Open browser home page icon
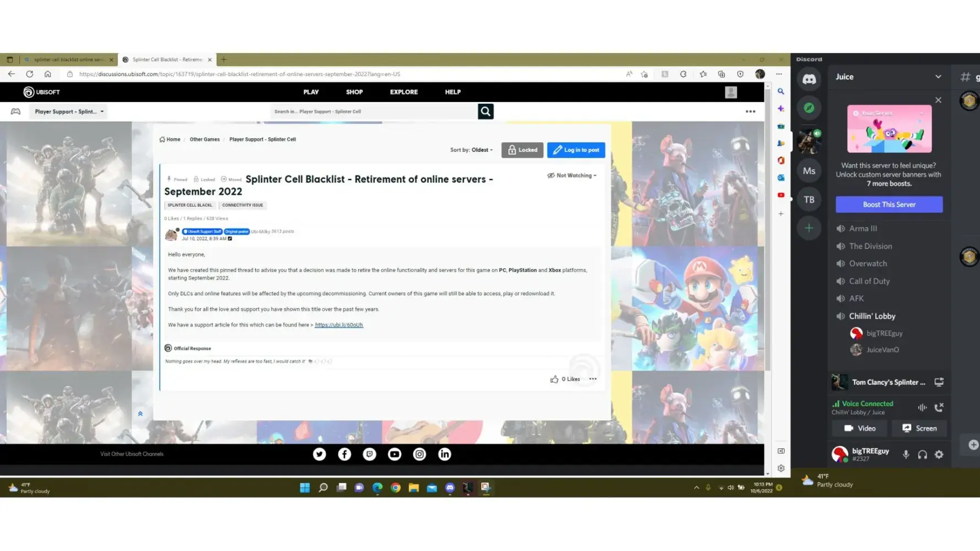980x551 pixels. [x=48, y=74]
